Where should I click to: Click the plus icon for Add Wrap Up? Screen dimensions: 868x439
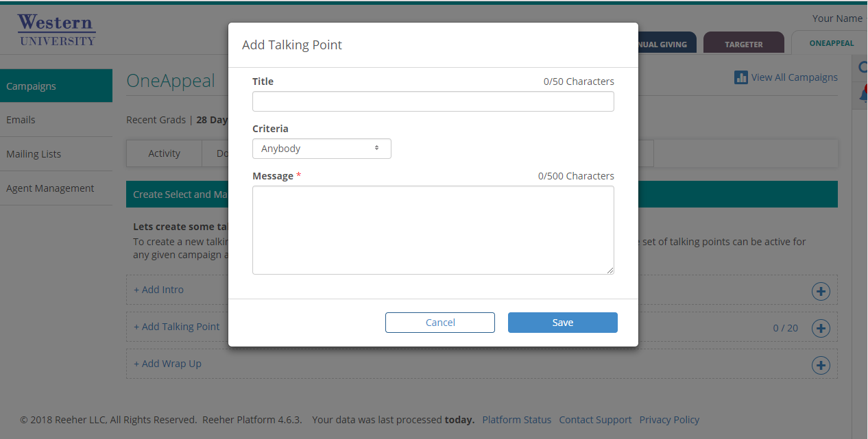[x=821, y=365]
